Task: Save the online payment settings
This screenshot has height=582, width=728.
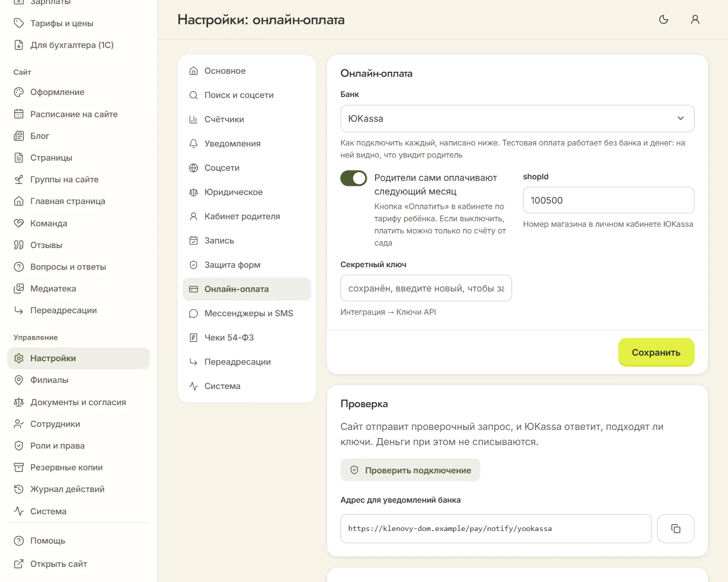Action: (656, 352)
